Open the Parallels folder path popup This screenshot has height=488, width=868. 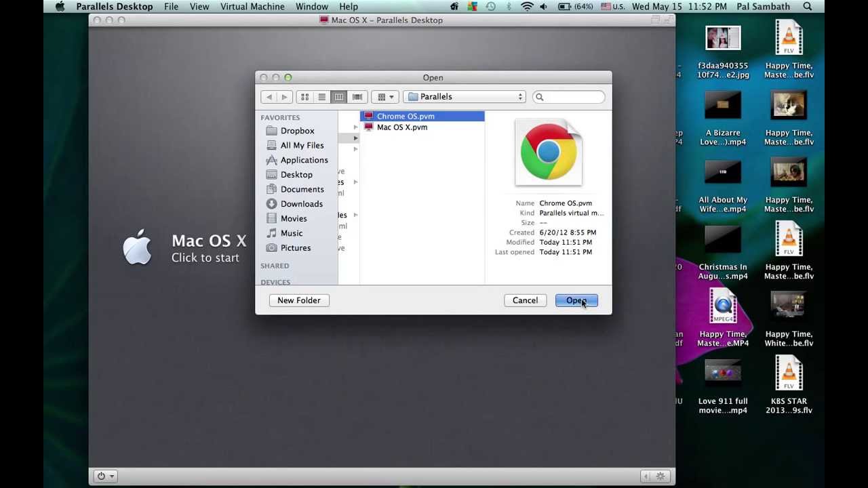coord(465,97)
